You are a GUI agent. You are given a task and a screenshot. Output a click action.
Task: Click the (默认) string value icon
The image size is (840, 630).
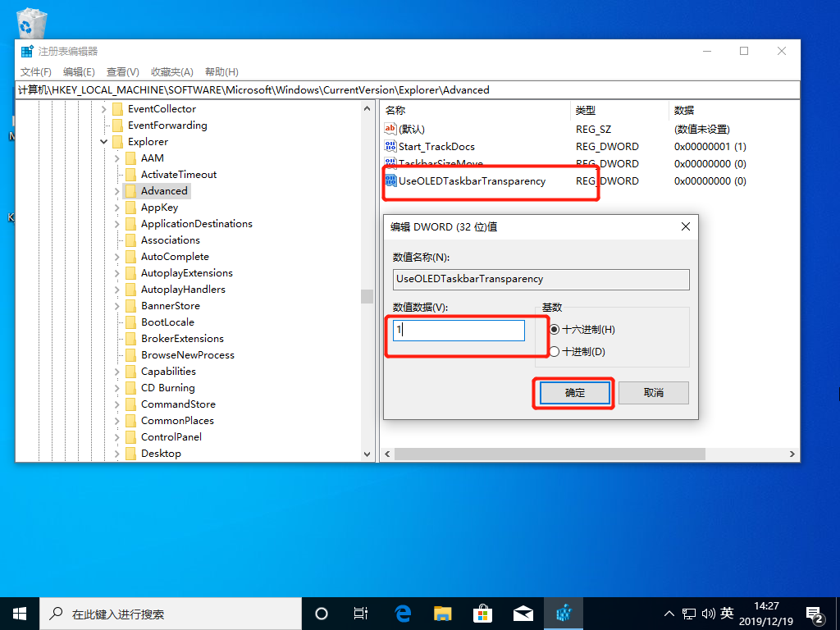click(x=390, y=129)
